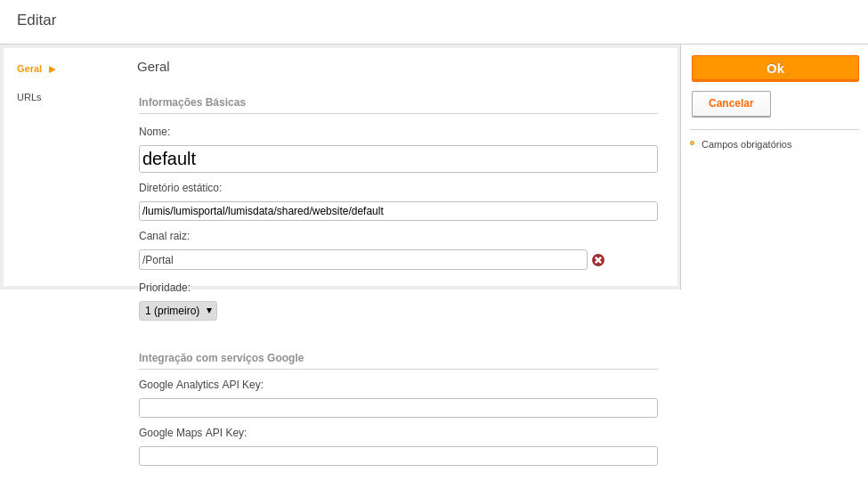The image size is (868, 497).
Task: Click the Canal raiz field showing /Portal
Action: pyautogui.click(x=362, y=260)
